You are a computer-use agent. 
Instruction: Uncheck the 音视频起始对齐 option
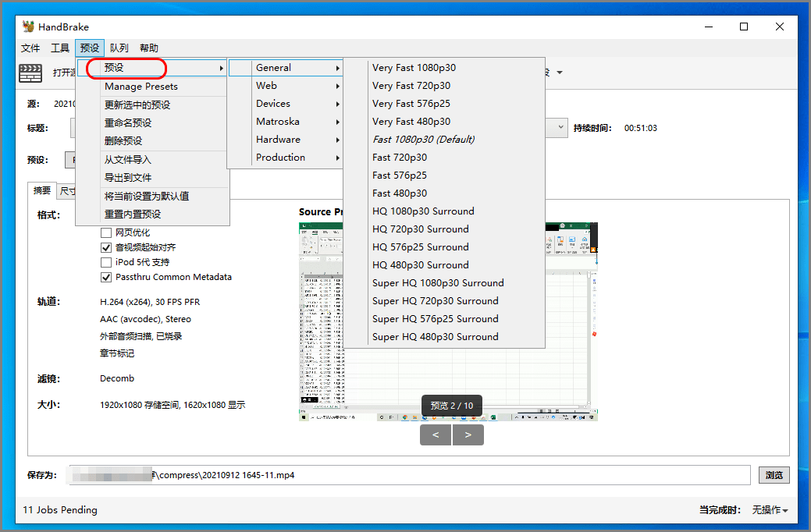tap(106, 247)
